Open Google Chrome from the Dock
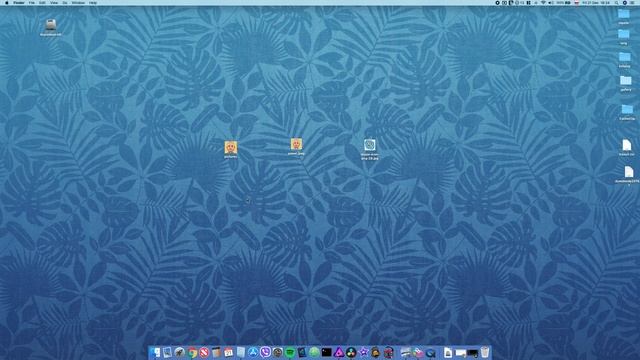 click(x=192, y=352)
